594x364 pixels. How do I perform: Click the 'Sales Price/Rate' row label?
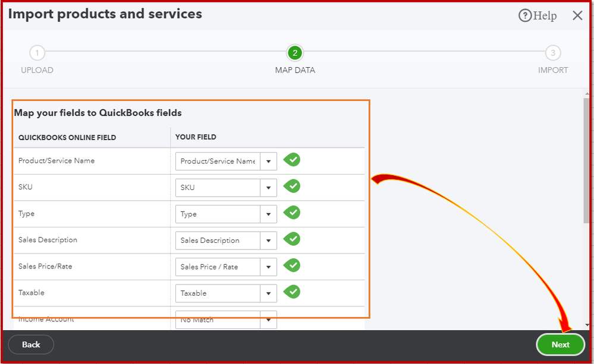point(45,267)
